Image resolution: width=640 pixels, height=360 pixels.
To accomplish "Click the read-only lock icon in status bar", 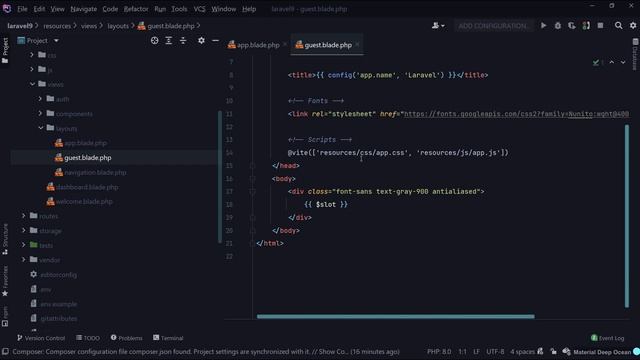I will click(553, 351).
